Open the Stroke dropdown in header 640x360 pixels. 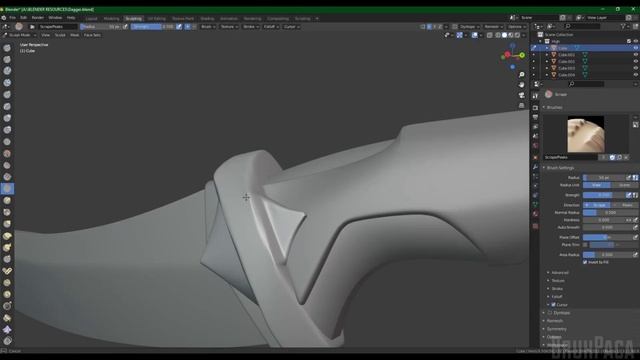click(251, 27)
